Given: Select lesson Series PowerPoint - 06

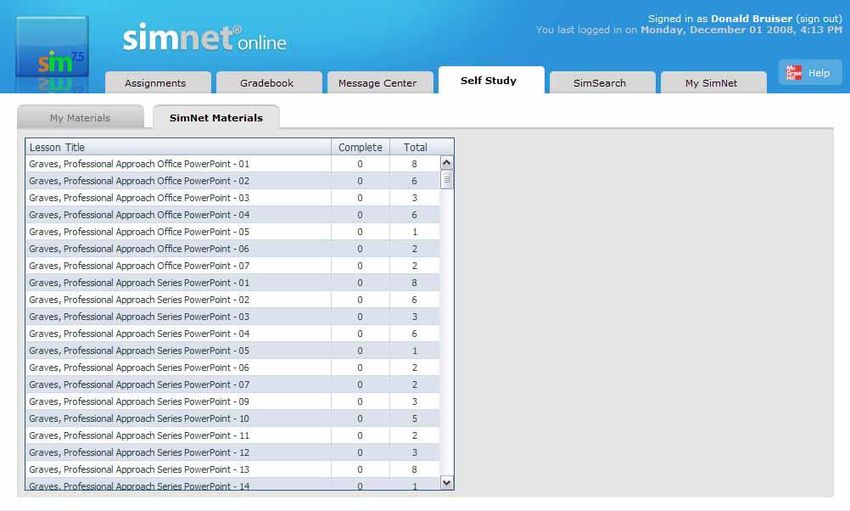Looking at the screenshot, I should (233, 367).
